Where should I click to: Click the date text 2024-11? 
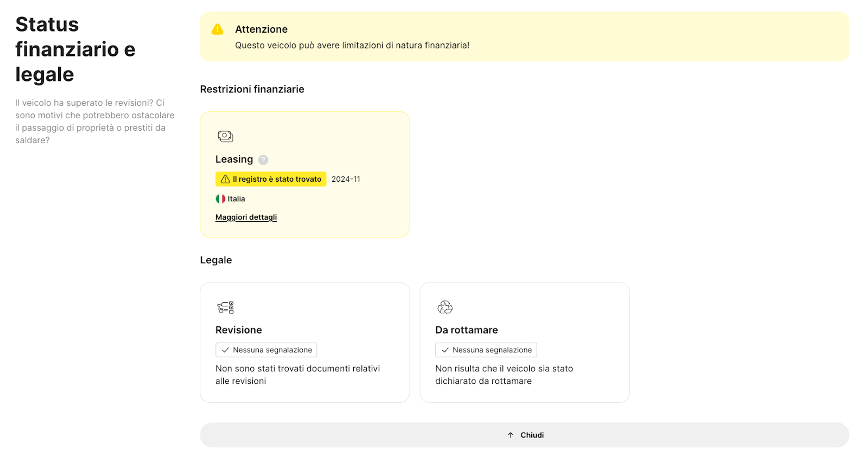tap(346, 179)
